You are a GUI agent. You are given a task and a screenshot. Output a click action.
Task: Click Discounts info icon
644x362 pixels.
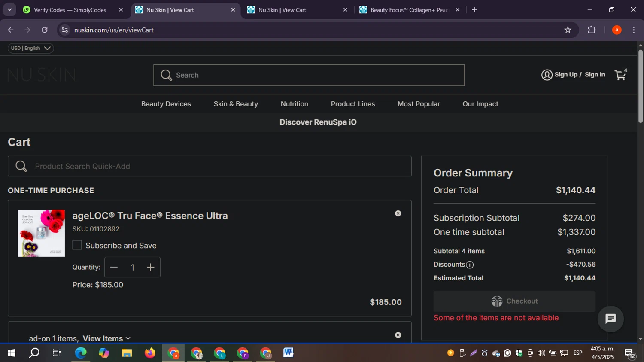(x=470, y=265)
